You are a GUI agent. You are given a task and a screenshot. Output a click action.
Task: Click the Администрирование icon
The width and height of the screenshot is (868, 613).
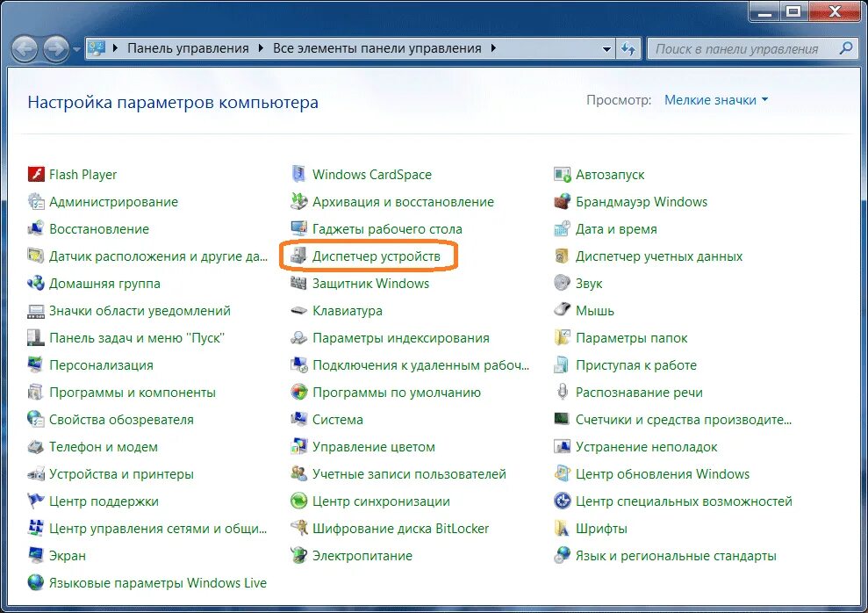click(36, 202)
